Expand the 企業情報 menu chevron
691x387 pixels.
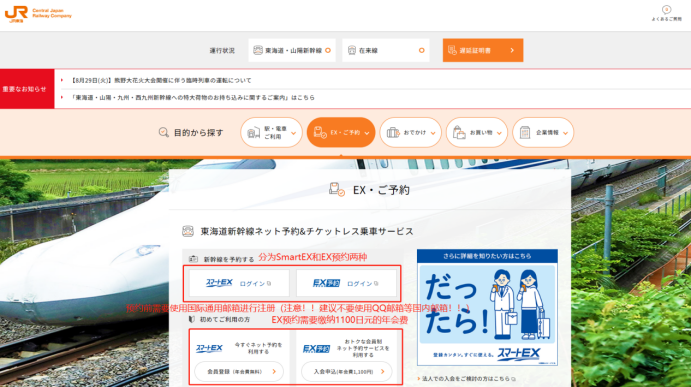tap(565, 133)
